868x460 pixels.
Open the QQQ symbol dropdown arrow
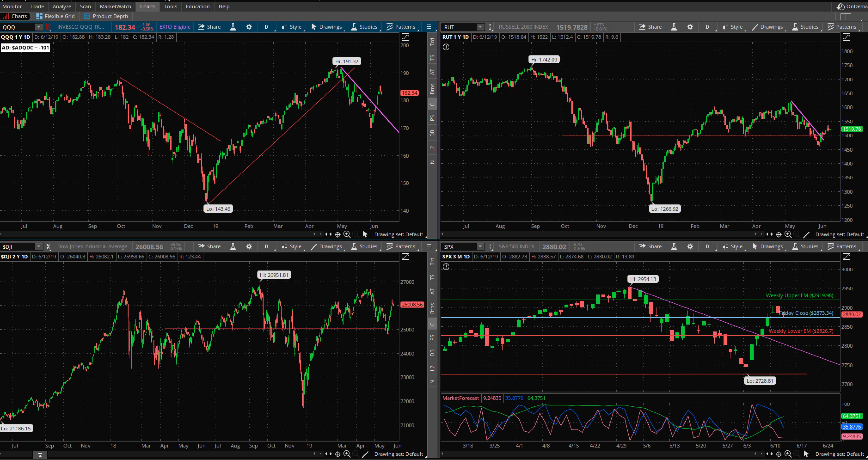[x=39, y=27]
